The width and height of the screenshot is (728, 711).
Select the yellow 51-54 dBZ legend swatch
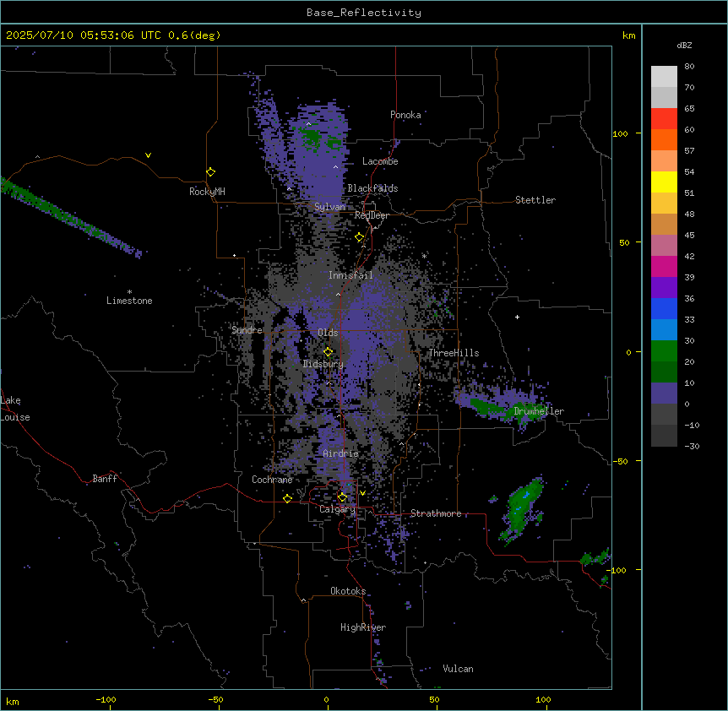tap(664, 182)
